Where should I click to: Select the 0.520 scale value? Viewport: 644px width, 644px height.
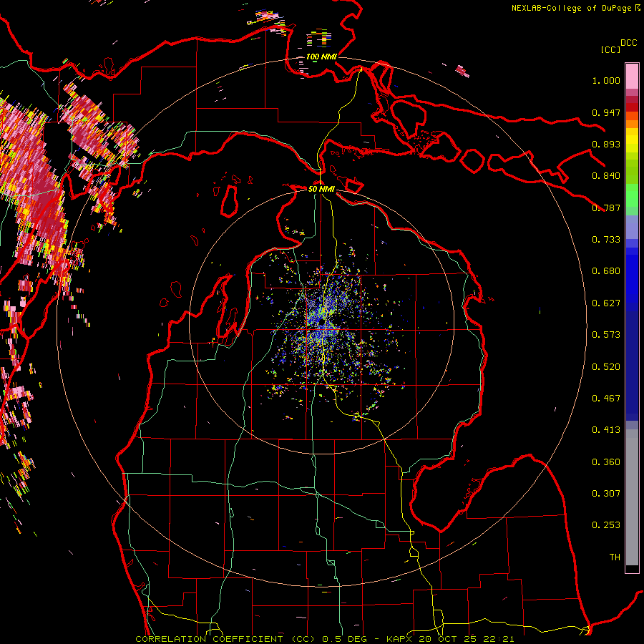606,367
